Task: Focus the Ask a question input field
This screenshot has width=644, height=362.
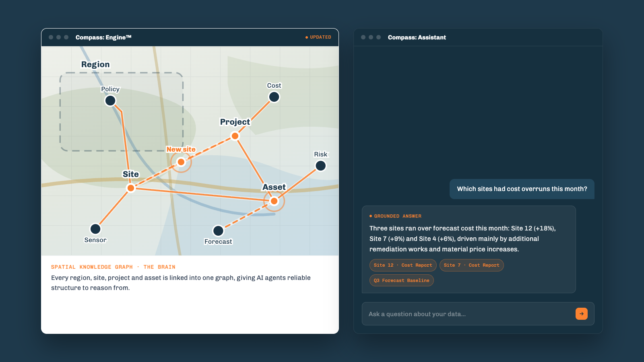Action: 478,314
